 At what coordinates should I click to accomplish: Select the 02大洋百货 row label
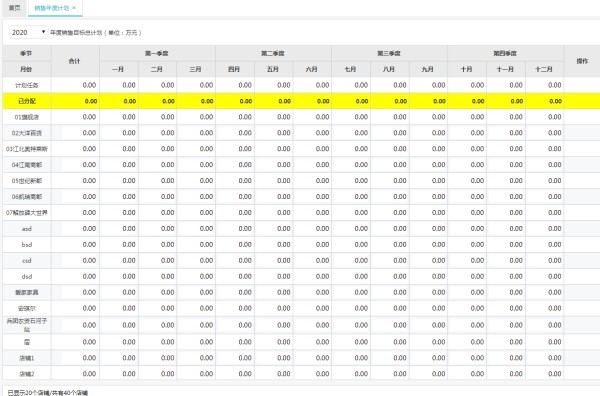tap(27, 133)
